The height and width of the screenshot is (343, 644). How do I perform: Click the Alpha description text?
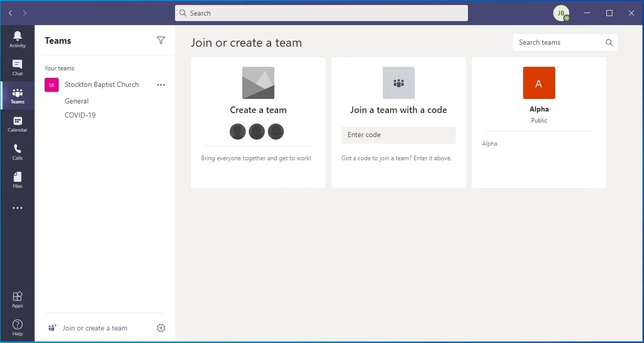490,144
